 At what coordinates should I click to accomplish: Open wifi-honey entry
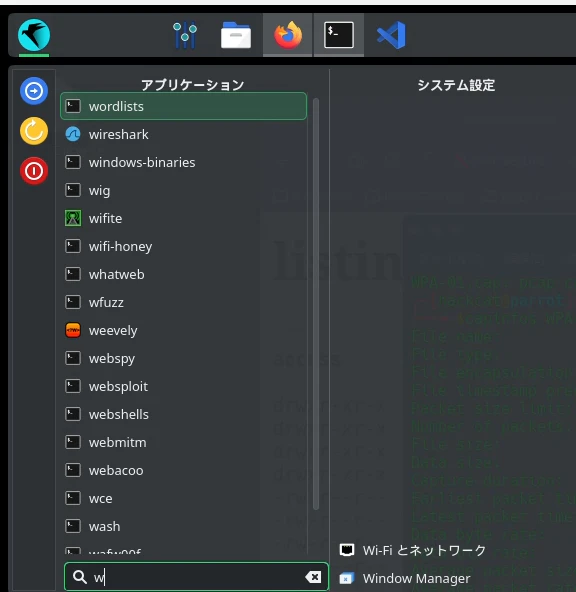click(183, 246)
